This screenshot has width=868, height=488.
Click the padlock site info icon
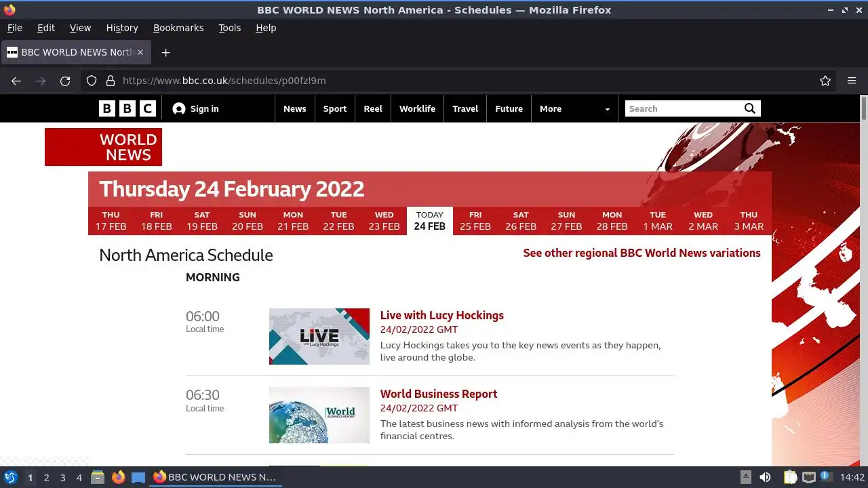[111, 81]
